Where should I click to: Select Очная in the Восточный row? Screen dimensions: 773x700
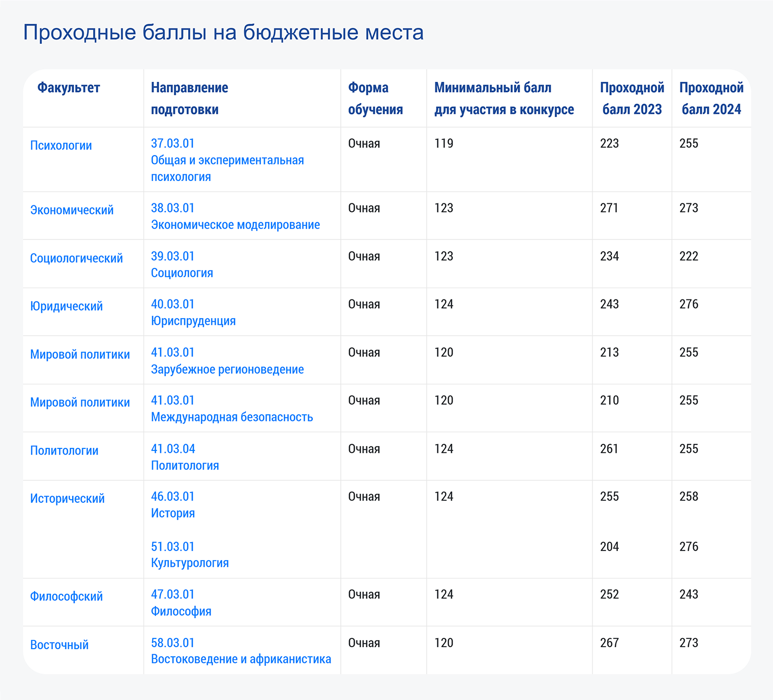tap(364, 644)
